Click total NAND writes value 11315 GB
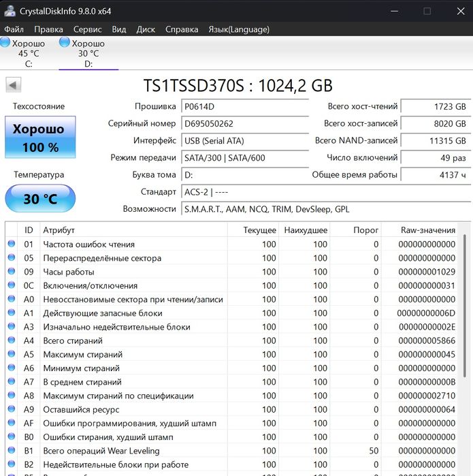473x476 pixels. tap(436, 140)
